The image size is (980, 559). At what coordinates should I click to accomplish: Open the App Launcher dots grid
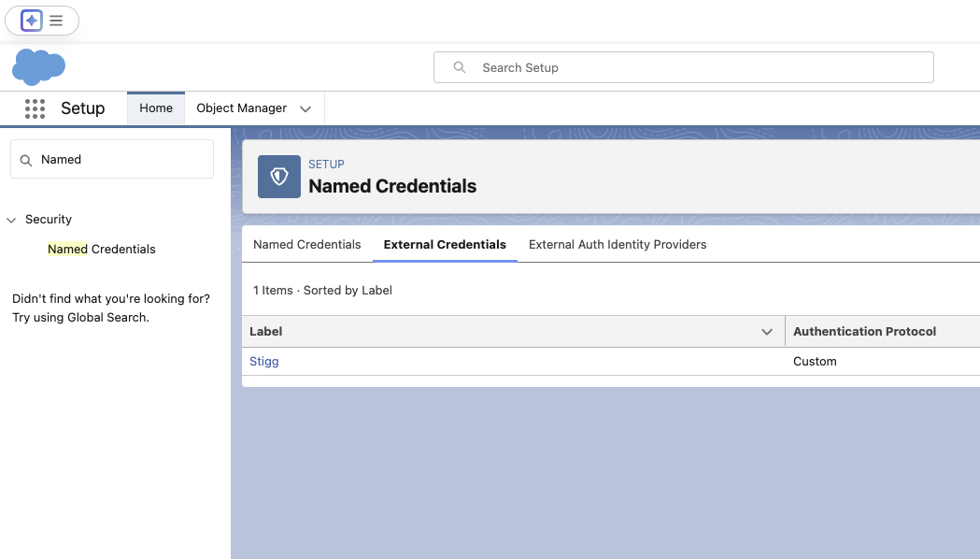(35, 108)
